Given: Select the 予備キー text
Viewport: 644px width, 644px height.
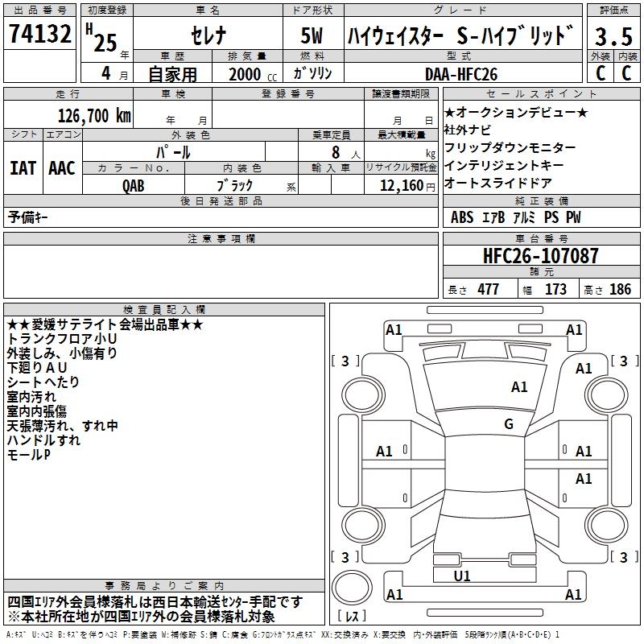Looking at the screenshot, I should [27, 217].
